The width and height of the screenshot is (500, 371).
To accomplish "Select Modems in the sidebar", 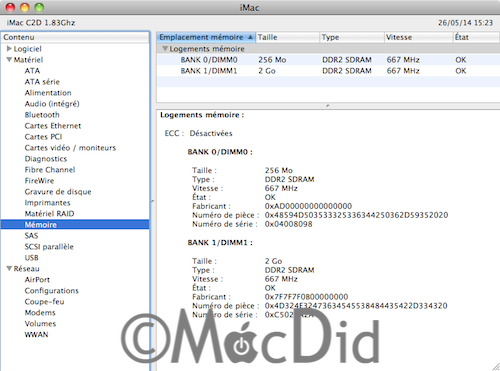I will click(40, 313).
